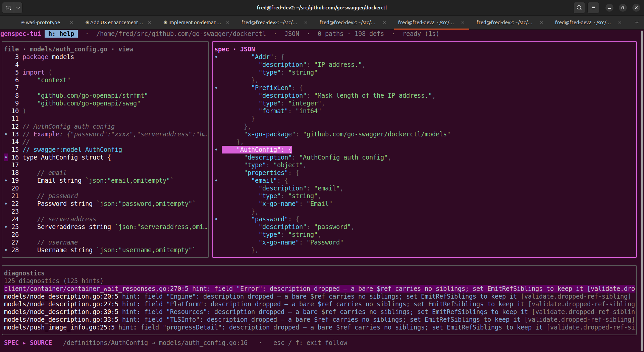Click the 'ready (1s)' status text
Image resolution: width=644 pixels, height=352 pixels.
click(x=421, y=34)
